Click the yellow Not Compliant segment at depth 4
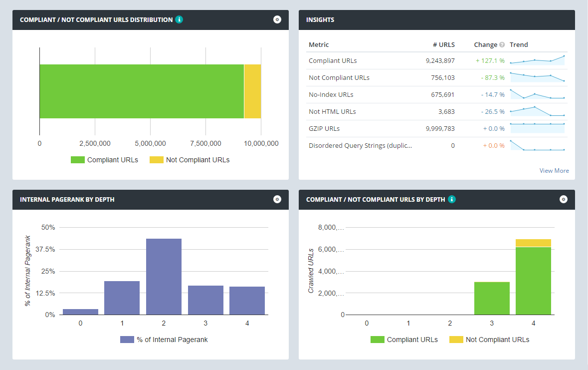588x370 pixels. pos(533,243)
